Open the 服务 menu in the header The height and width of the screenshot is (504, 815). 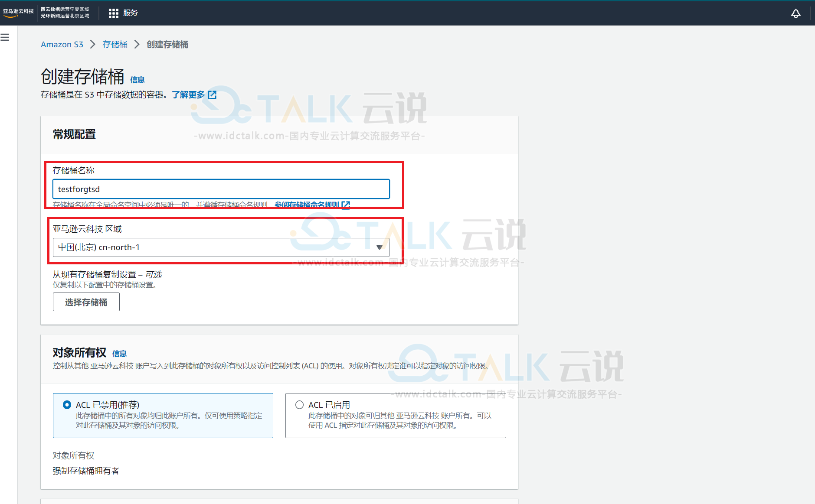pyautogui.click(x=130, y=13)
